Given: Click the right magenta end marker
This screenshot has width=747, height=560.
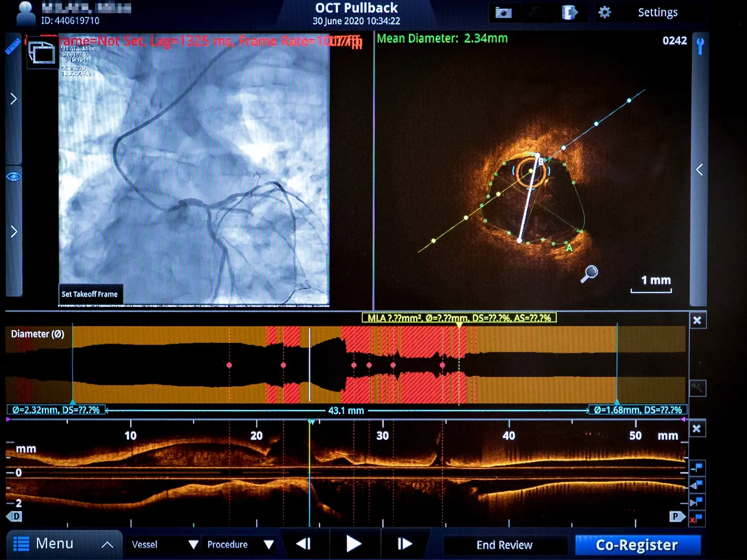Looking at the screenshot, I should (683, 419).
